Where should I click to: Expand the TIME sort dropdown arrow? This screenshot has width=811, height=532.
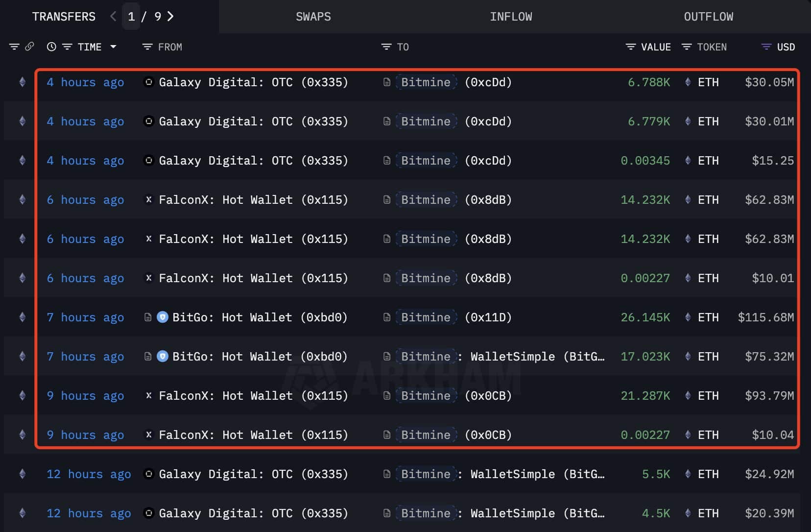point(113,47)
